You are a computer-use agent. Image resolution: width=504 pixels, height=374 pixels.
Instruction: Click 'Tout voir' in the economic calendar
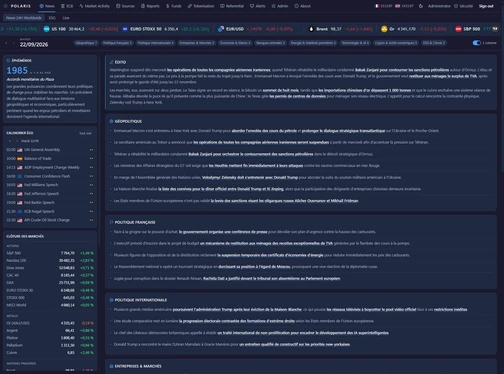(85, 133)
